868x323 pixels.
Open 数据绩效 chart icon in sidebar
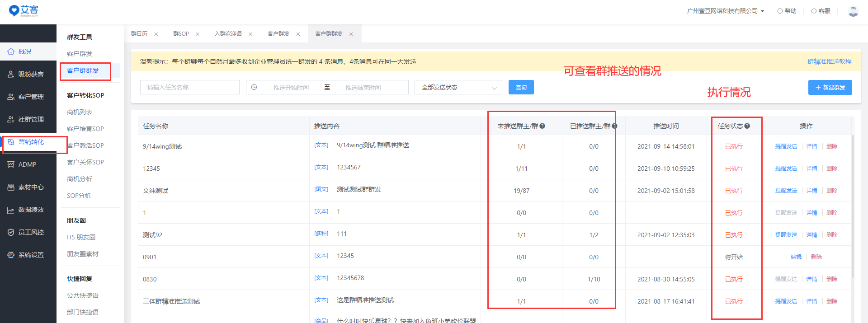(11, 210)
